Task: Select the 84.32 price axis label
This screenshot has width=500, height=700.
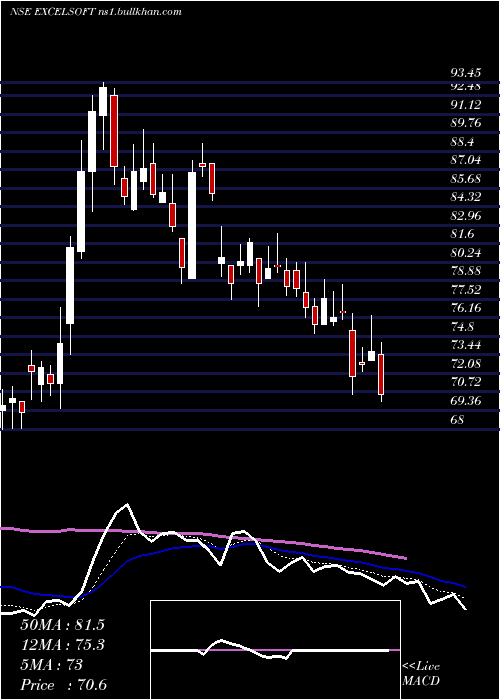Action: pyautogui.click(x=466, y=197)
